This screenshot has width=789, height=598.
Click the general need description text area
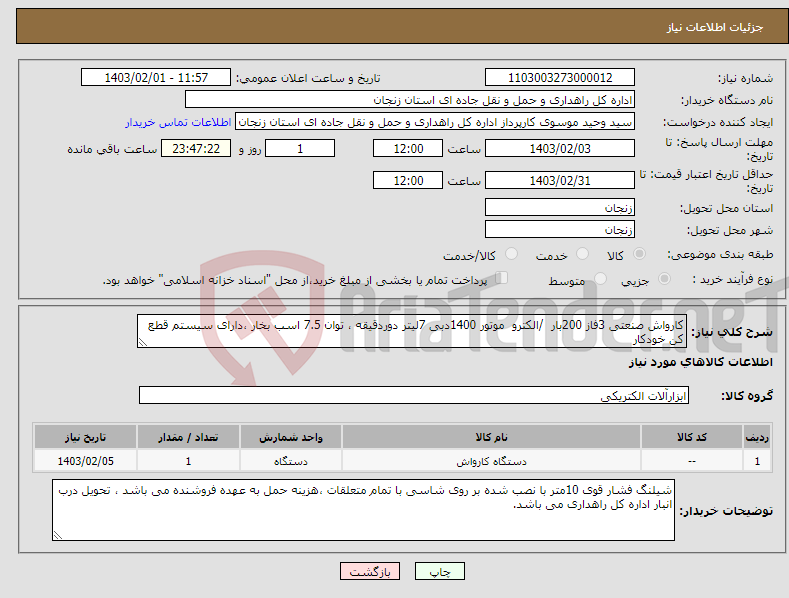pos(412,331)
